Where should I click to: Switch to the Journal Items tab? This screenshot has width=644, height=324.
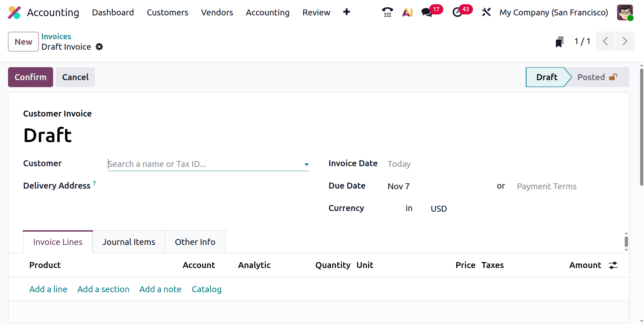(128, 241)
